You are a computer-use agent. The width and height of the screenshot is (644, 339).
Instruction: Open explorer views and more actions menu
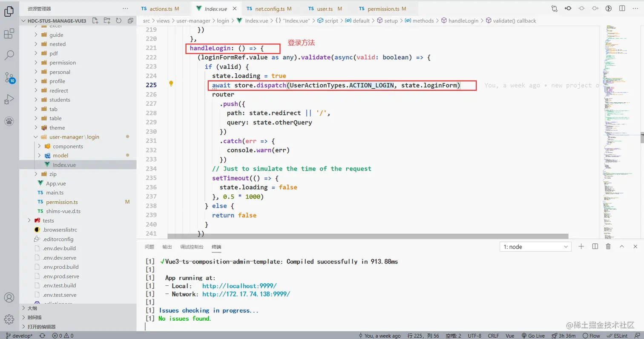point(125,9)
